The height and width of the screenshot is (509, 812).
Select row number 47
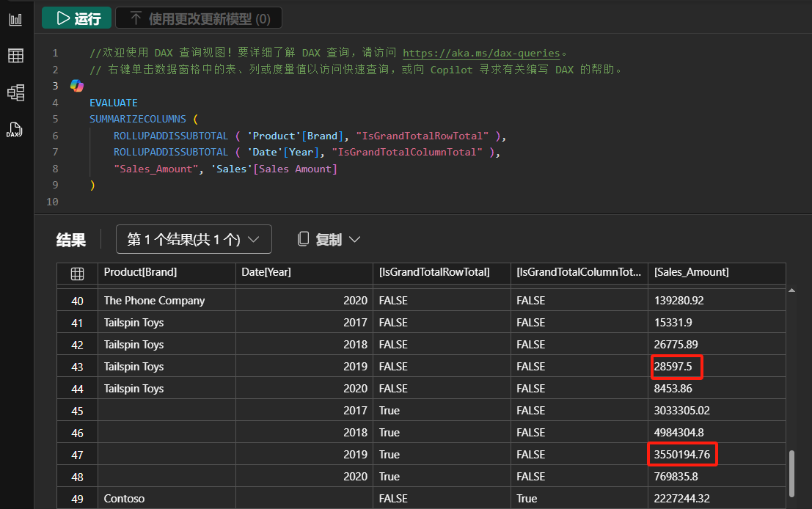tap(77, 455)
